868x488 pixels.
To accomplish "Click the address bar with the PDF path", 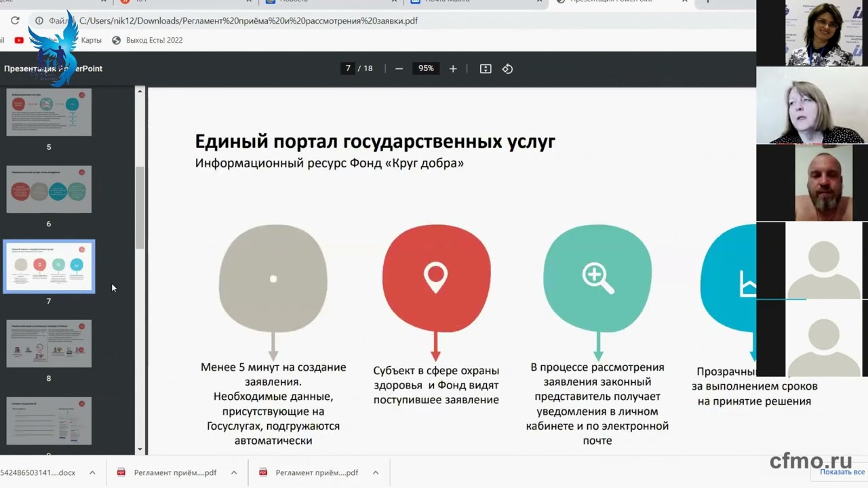I will pos(248,21).
